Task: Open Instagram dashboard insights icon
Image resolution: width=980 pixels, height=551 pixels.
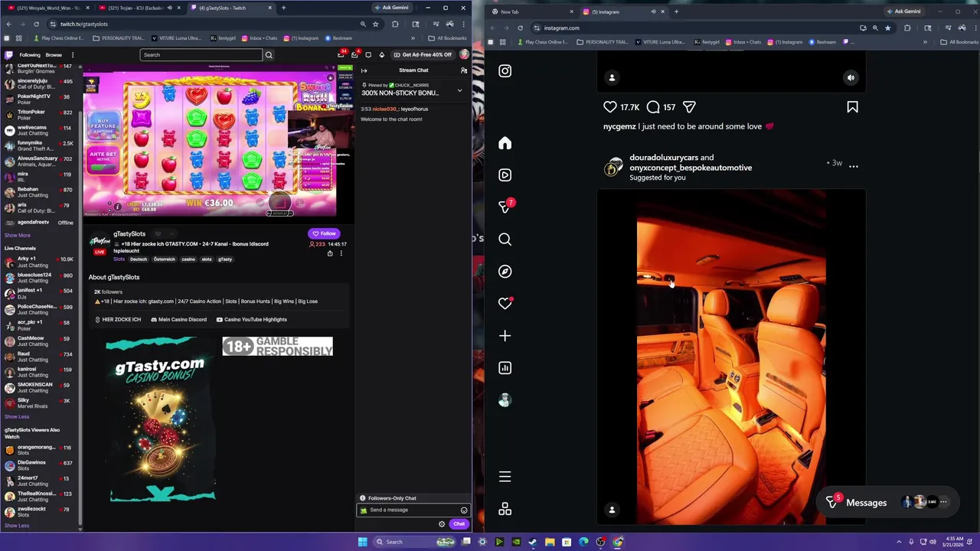Action: [x=505, y=368]
